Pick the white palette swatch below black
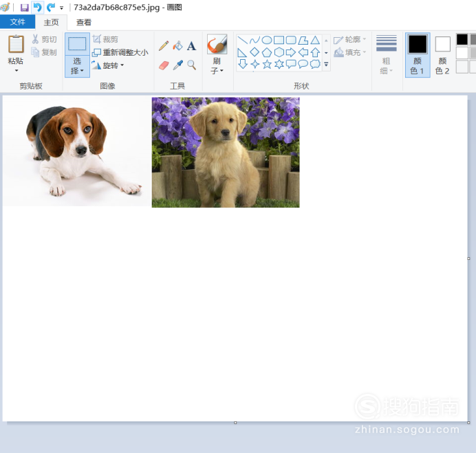 [462, 53]
